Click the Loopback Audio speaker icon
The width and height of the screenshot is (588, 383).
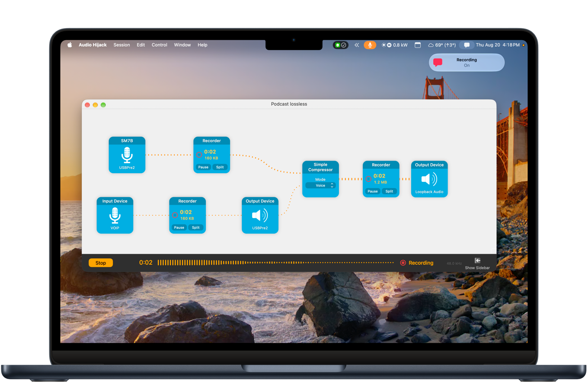tap(429, 179)
